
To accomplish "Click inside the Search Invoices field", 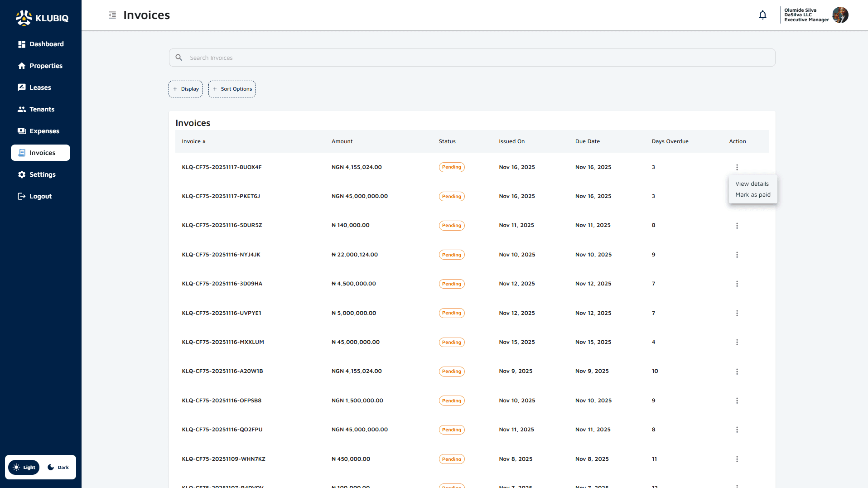I will click(x=471, y=58).
